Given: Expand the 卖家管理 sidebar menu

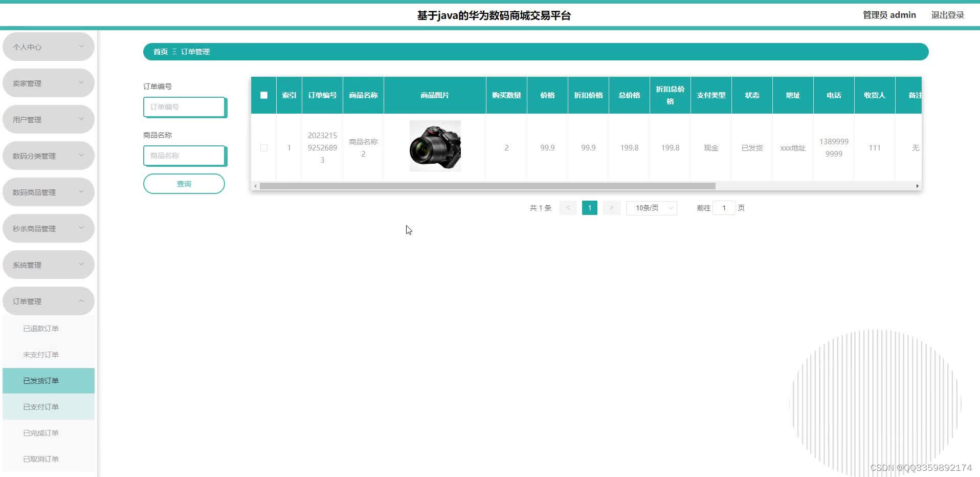Looking at the screenshot, I should [49, 83].
